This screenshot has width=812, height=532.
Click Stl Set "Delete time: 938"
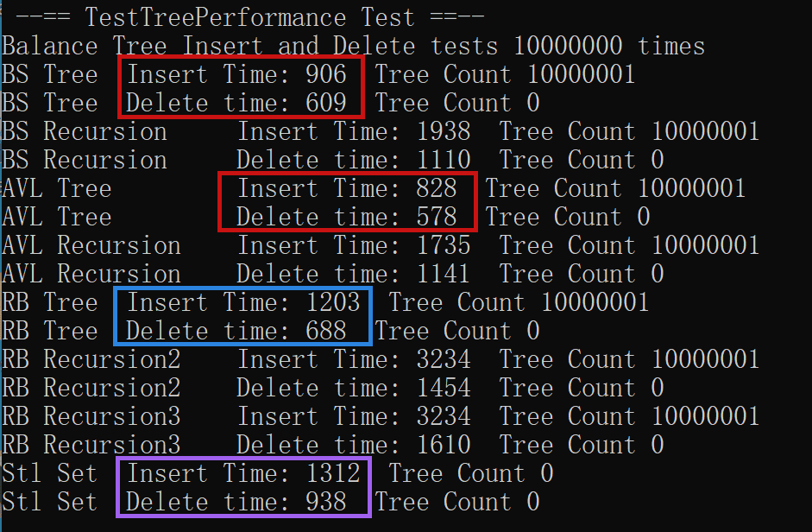pos(236,502)
